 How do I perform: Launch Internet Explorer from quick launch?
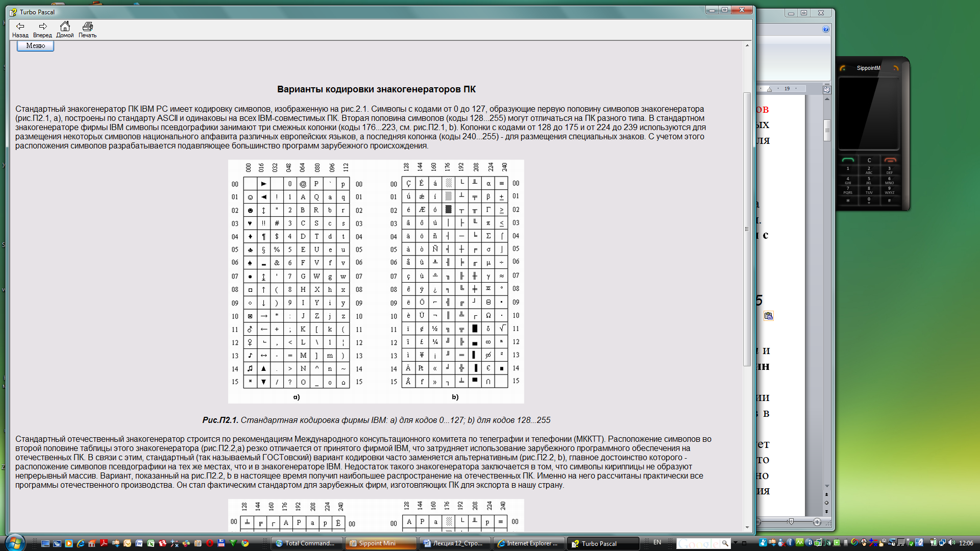click(x=81, y=543)
